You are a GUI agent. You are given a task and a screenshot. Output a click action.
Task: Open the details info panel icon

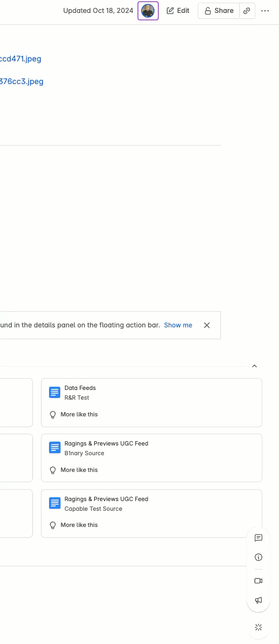coord(259,557)
